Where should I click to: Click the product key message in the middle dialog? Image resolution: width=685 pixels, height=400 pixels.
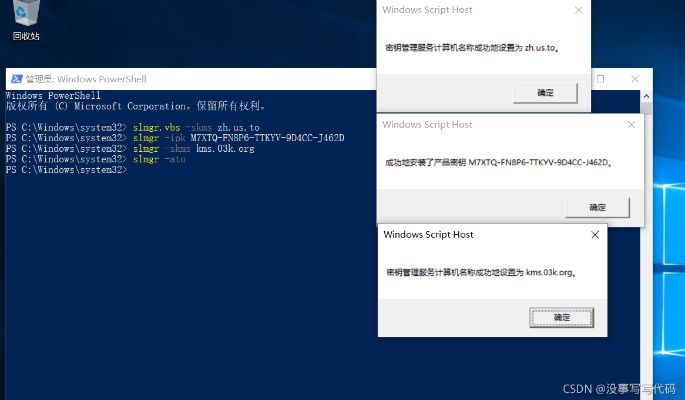(497, 161)
